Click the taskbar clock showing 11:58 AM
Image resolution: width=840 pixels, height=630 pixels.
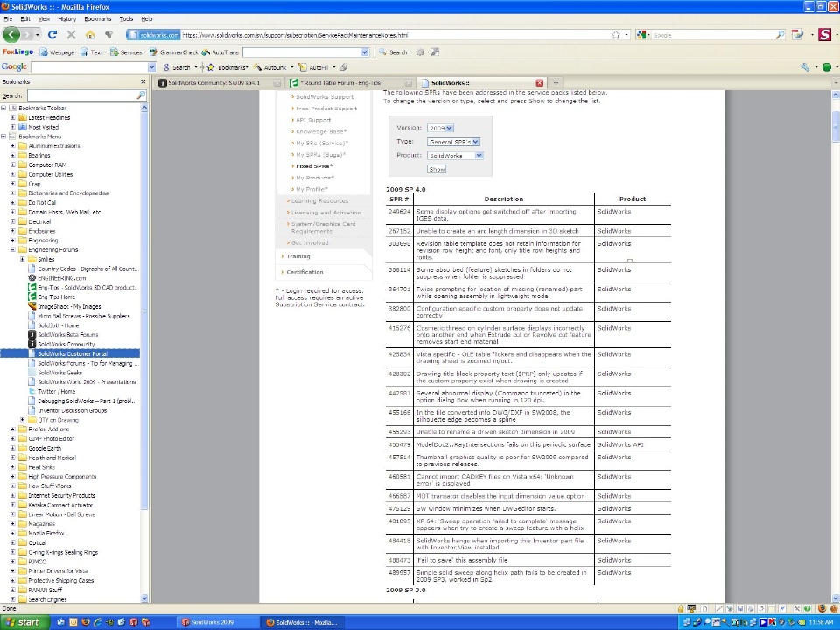coord(822,622)
